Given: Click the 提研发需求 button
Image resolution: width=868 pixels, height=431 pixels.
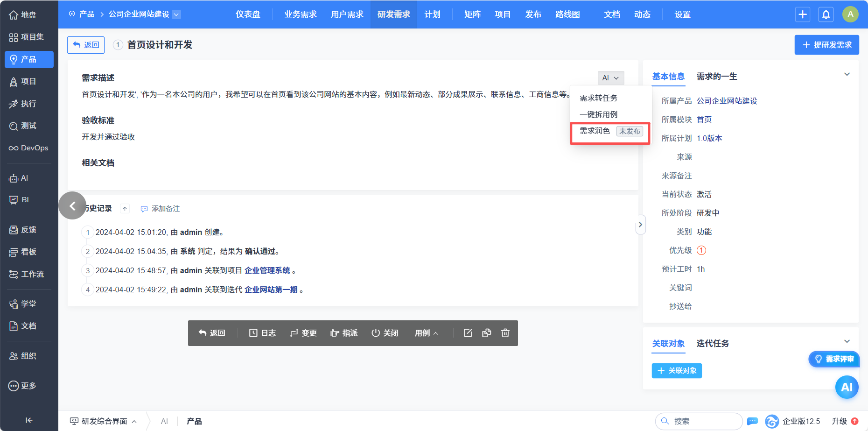Looking at the screenshot, I should point(826,45).
